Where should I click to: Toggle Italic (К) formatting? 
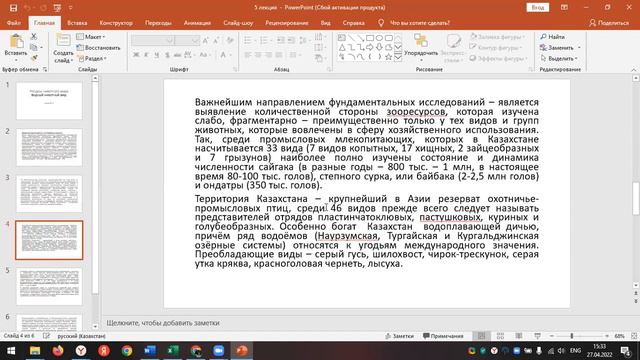[146, 55]
